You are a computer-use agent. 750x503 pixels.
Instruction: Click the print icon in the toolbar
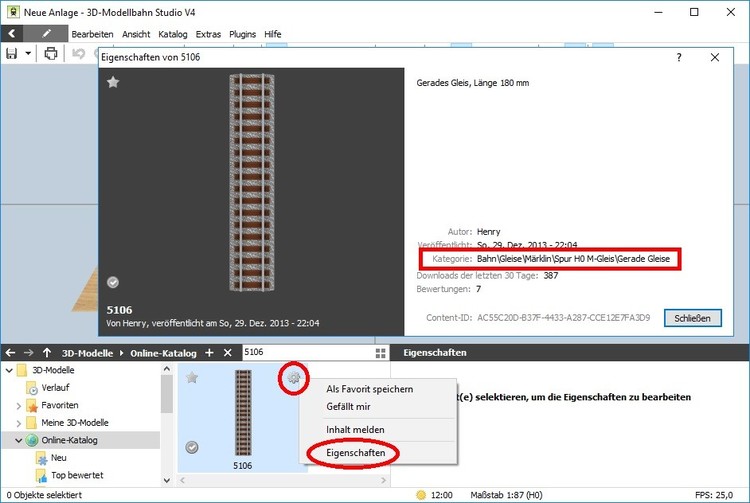51,54
